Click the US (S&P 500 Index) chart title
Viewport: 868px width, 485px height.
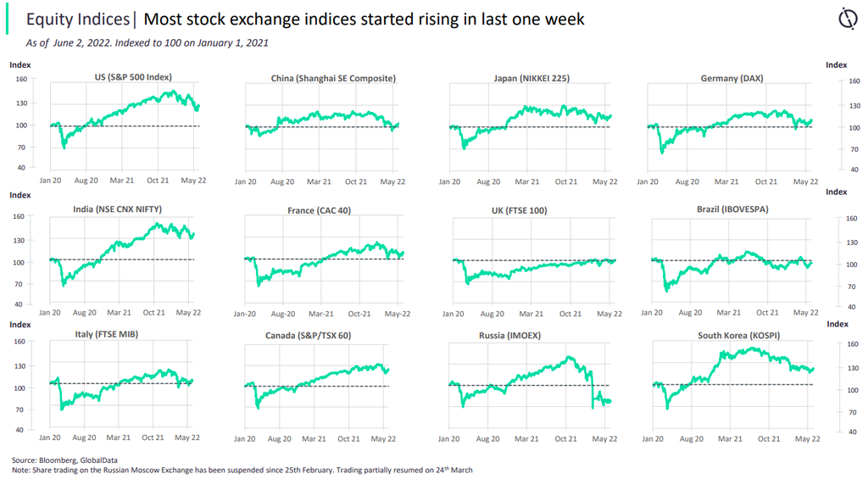click(x=133, y=77)
